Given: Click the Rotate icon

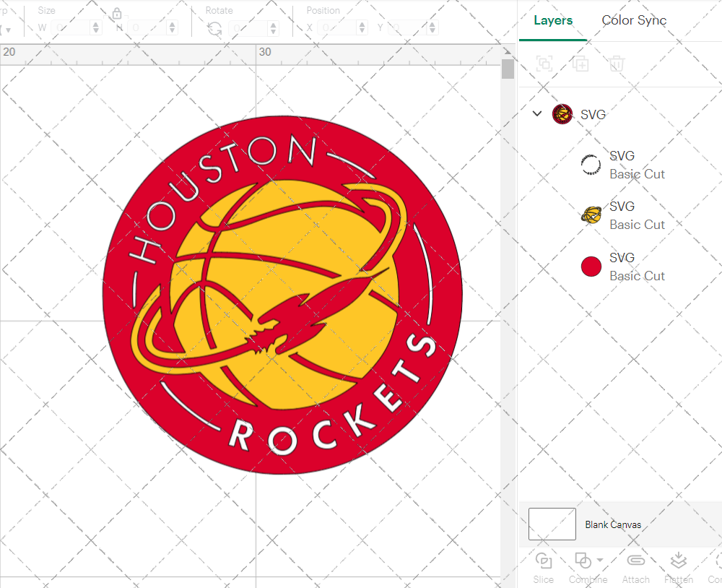Looking at the screenshot, I should [214, 29].
